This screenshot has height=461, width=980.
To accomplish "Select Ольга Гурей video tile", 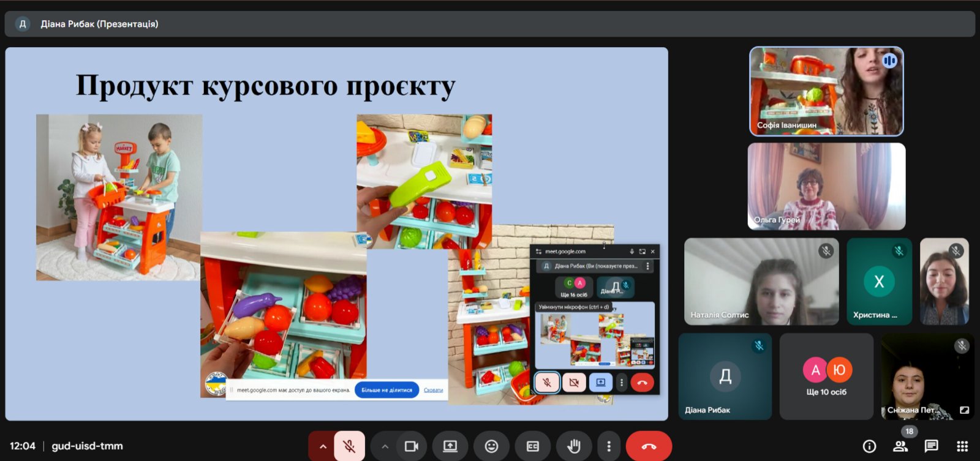I will pos(826,186).
